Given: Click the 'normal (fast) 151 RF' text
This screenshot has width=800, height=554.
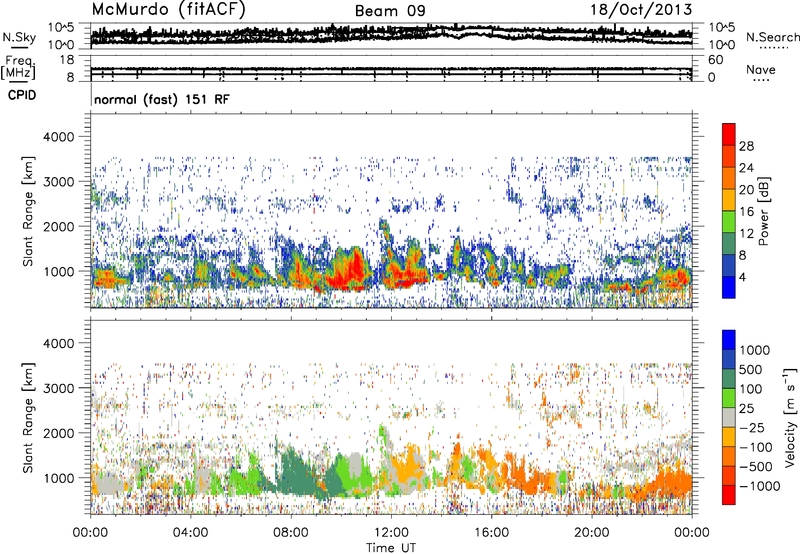Looking at the screenshot, I should [x=162, y=99].
